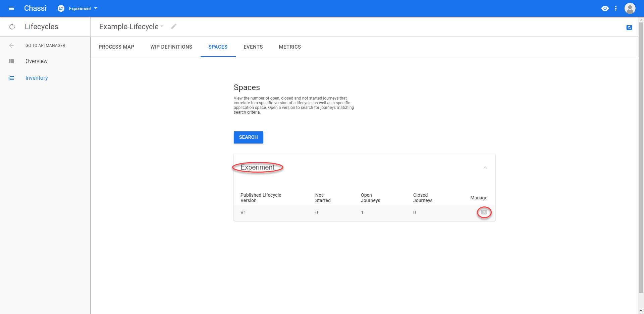This screenshot has height=314, width=644.
Task: Click the Experiment space panel title
Action: (257, 167)
